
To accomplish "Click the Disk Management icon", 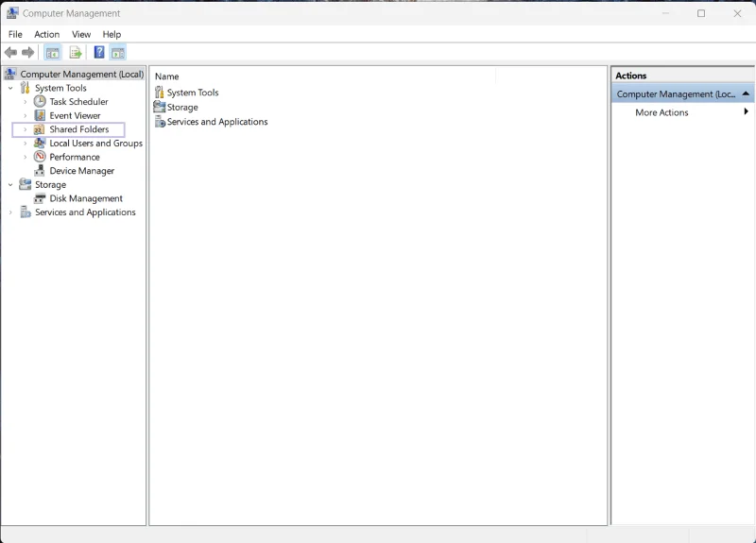I will pos(40,198).
